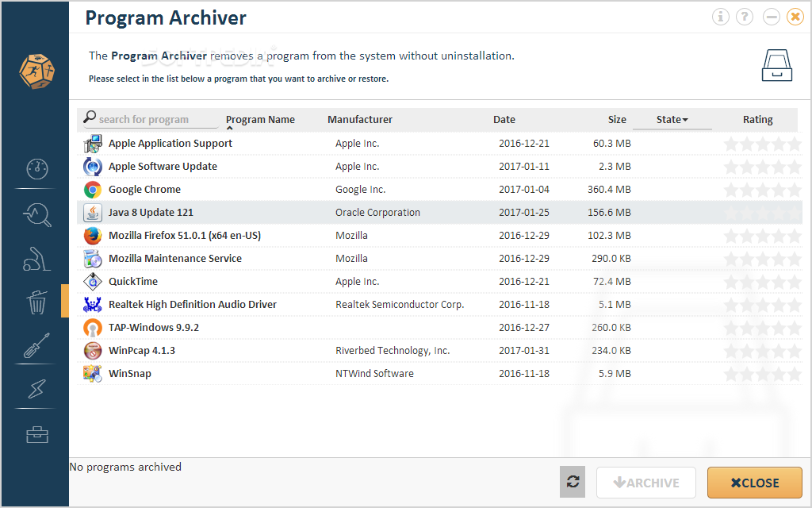This screenshot has width=812, height=508.
Task: Minimize the Program Archiver window
Action: coord(771,17)
